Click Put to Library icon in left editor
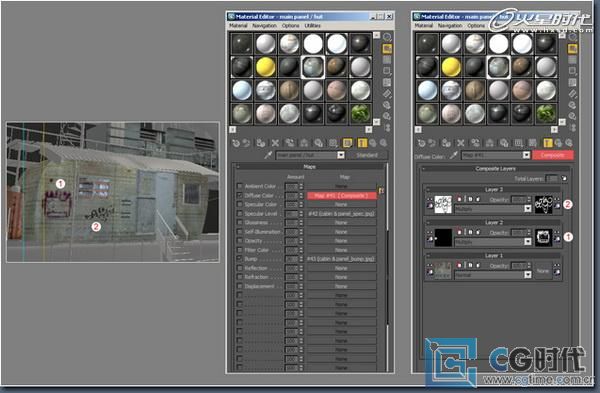 [318, 143]
